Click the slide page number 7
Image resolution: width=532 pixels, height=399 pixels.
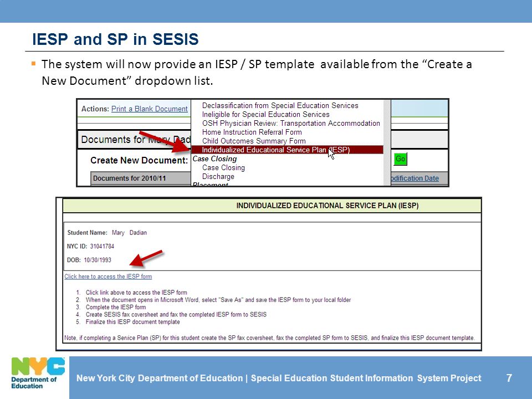coord(509,378)
